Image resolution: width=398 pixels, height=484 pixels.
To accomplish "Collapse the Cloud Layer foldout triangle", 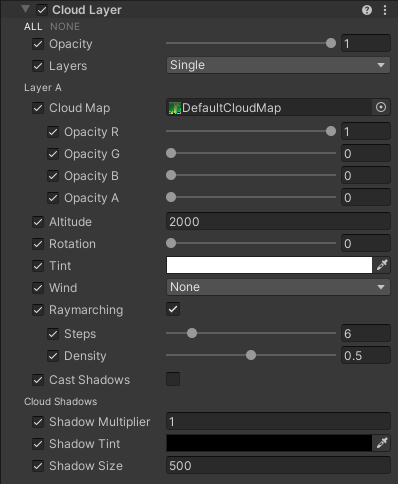I will (x=25, y=9).
